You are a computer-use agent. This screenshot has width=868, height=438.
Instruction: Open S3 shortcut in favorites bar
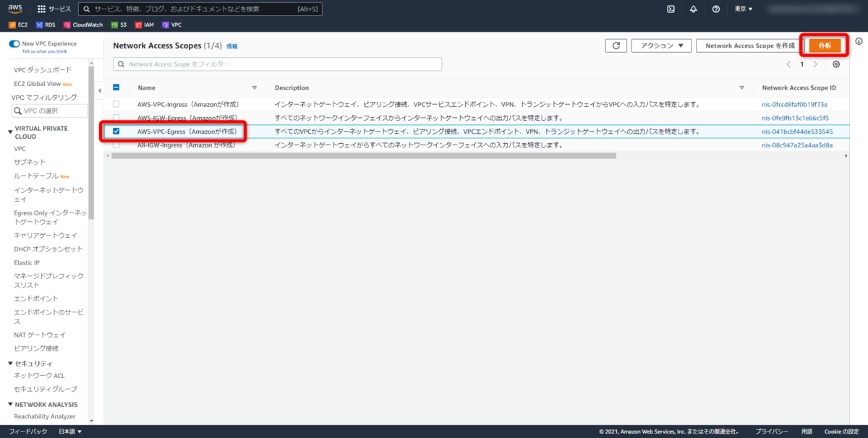tap(119, 25)
